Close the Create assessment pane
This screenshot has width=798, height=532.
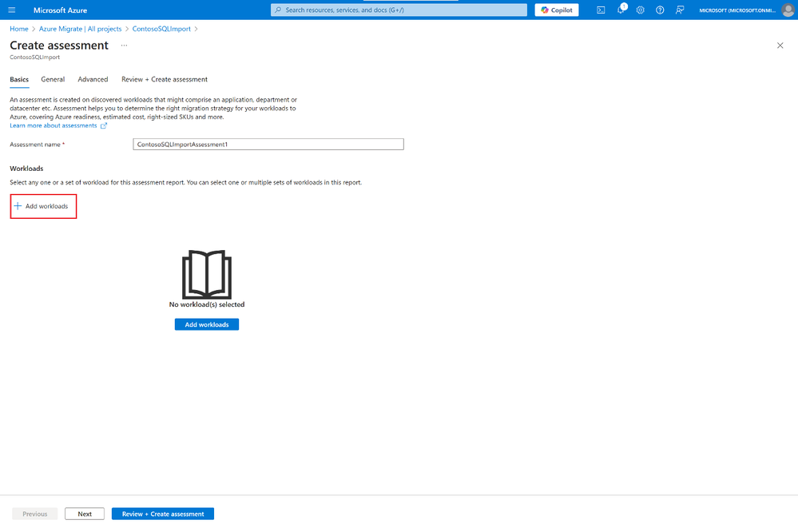[780, 46]
